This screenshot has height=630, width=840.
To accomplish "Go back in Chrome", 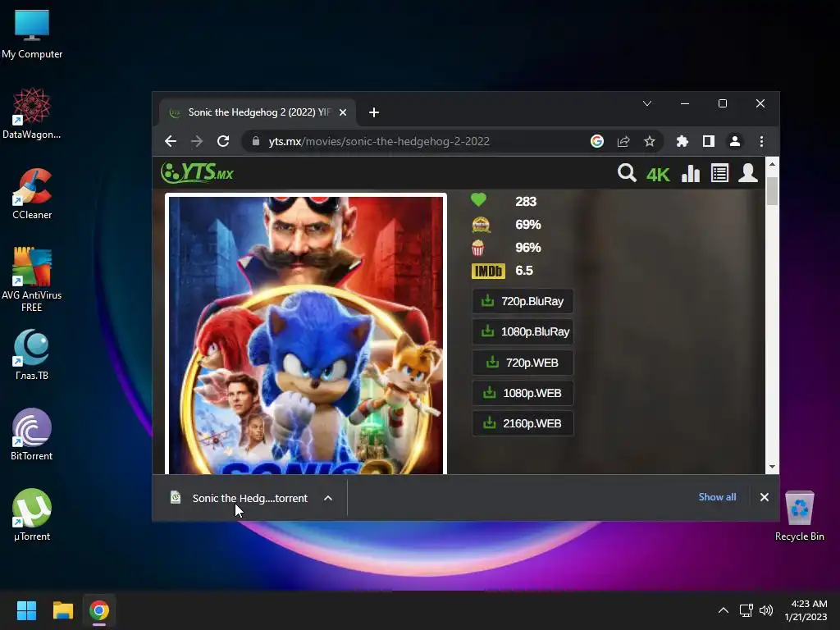I will point(171,141).
